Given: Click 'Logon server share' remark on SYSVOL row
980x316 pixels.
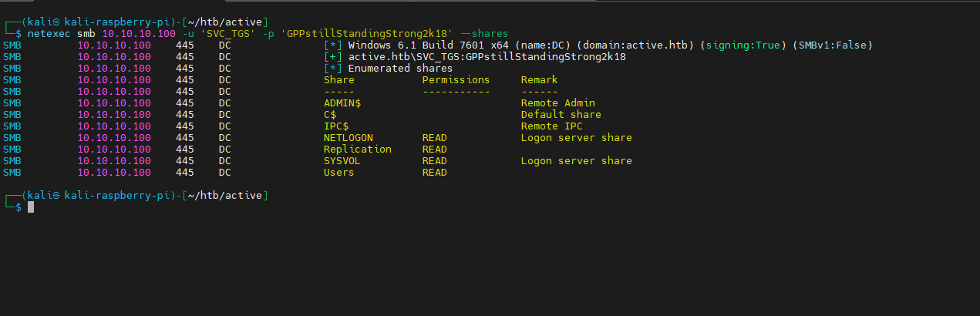Looking at the screenshot, I should point(577,161).
